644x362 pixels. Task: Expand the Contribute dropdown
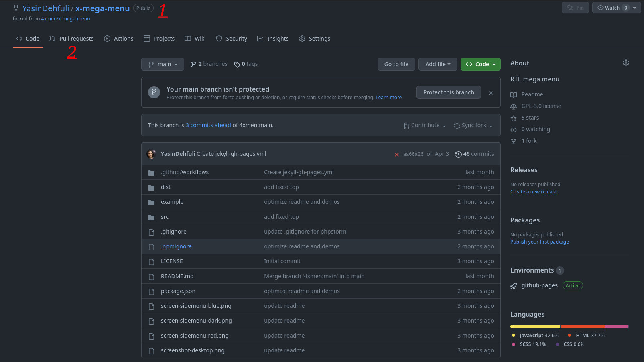pyautogui.click(x=425, y=125)
